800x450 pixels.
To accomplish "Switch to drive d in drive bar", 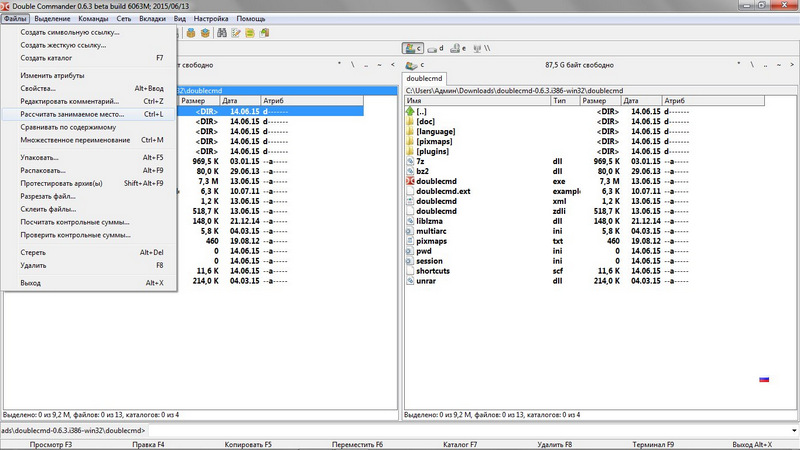I will click(435, 48).
